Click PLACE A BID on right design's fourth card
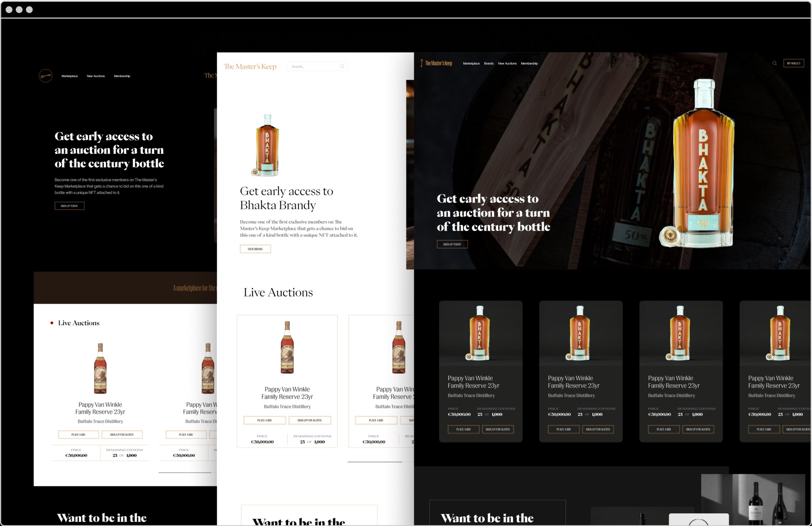This screenshot has height=526, width=812. tap(764, 429)
